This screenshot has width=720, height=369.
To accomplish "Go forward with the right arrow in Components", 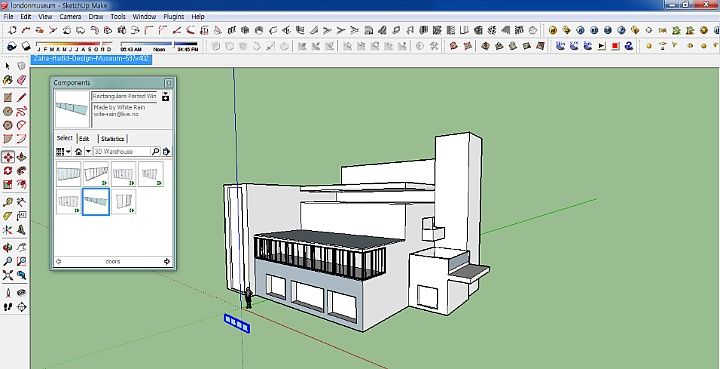I will (167, 262).
